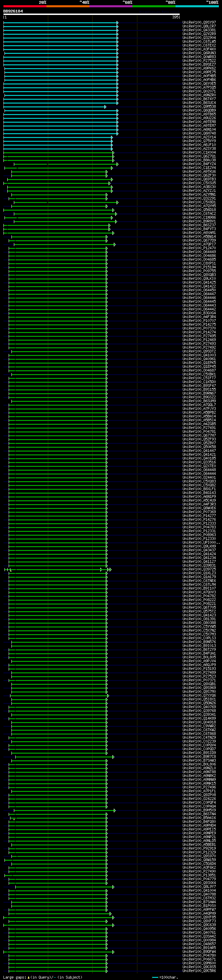Screen dimensions: 222x980
Task: Click the orange ~40% legend segment
Action: (x=68, y=6)
